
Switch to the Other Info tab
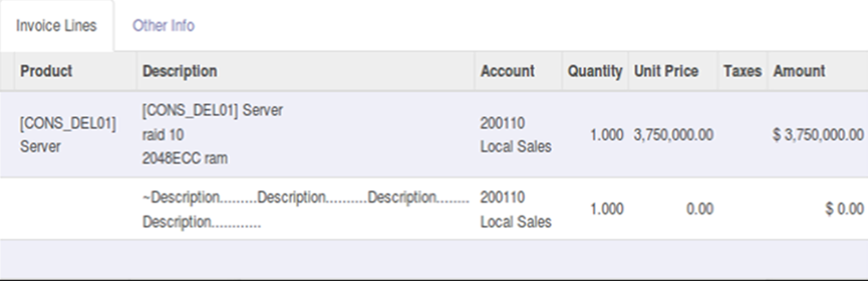tap(163, 26)
